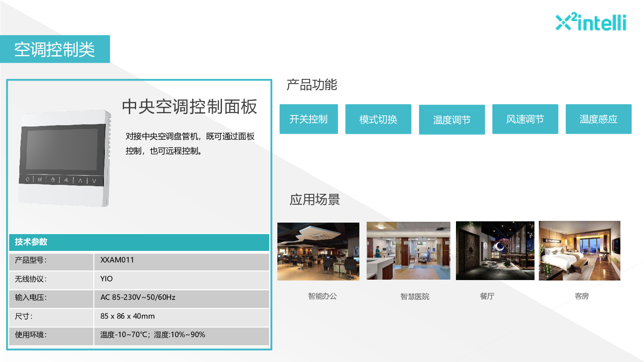The image size is (644, 362).
Task: Tap the clock timer icon on the panel
Action: click(x=53, y=180)
